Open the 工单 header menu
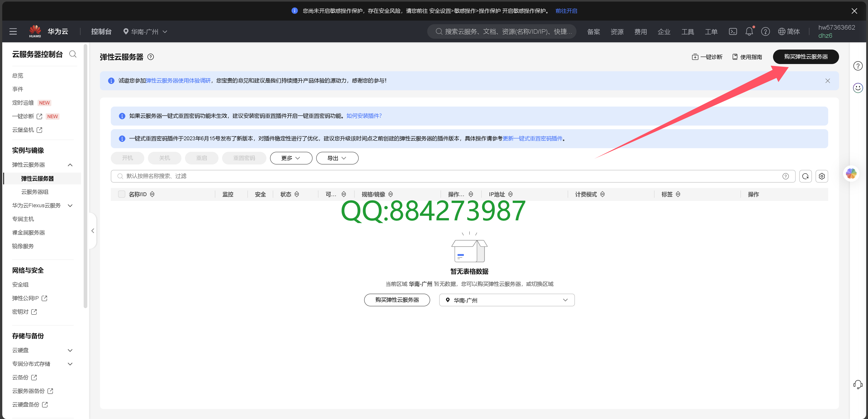Viewport: 868px width, 419px height. coord(711,32)
